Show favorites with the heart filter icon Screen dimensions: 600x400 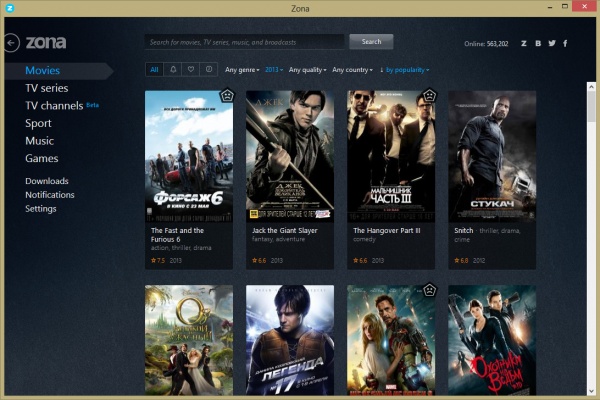point(191,70)
